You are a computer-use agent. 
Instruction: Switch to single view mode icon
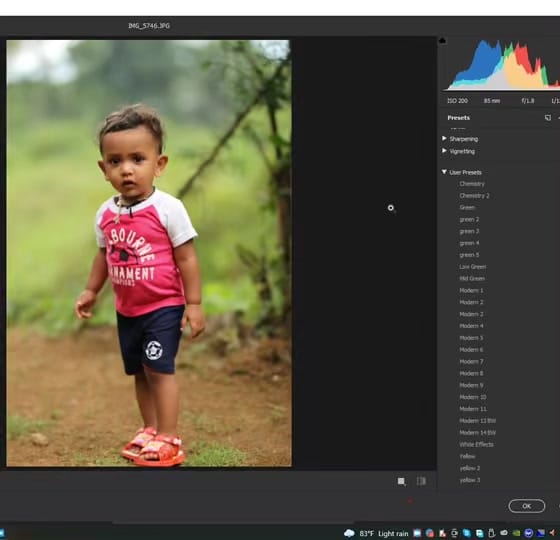click(x=401, y=481)
